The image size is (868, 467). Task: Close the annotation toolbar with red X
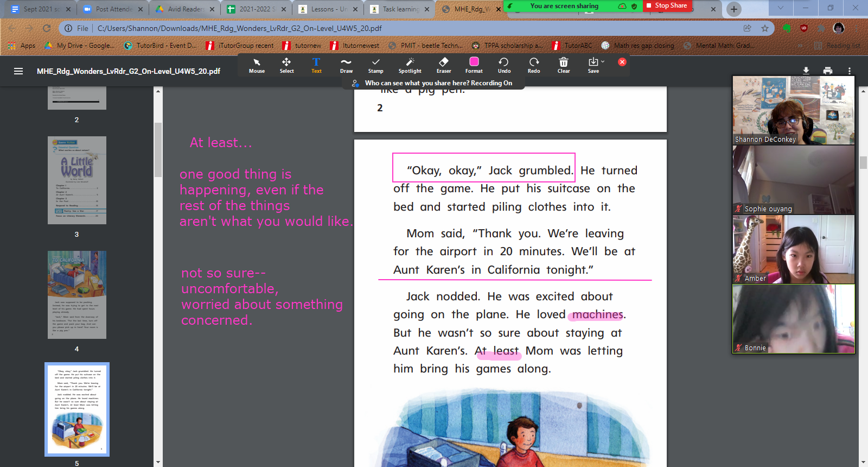(x=622, y=62)
